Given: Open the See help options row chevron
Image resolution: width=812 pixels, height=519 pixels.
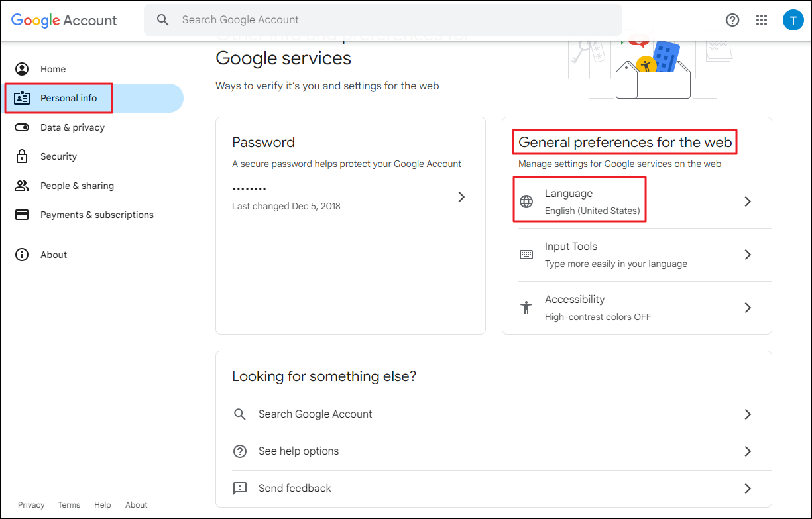Looking at the screenshot, I should point(748,451).
